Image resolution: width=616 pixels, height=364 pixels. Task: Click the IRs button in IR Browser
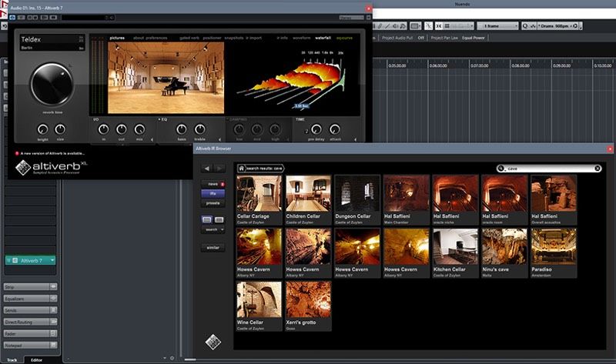213,194
